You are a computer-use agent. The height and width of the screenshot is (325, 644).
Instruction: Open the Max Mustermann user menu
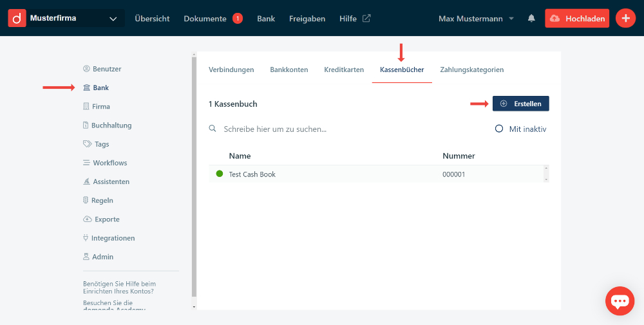[477, 19]
